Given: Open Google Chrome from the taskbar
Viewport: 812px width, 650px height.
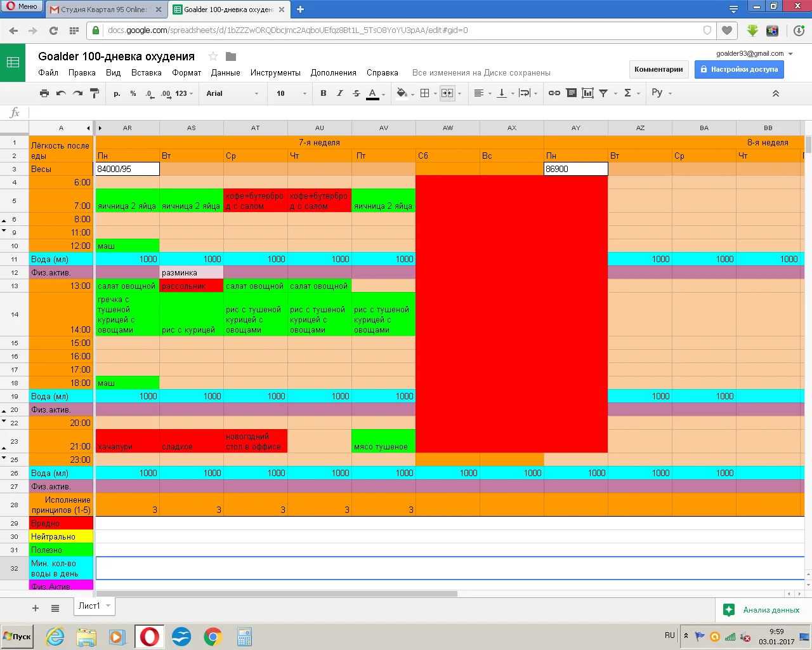Looking at the screenshot, I should point(213,636).
